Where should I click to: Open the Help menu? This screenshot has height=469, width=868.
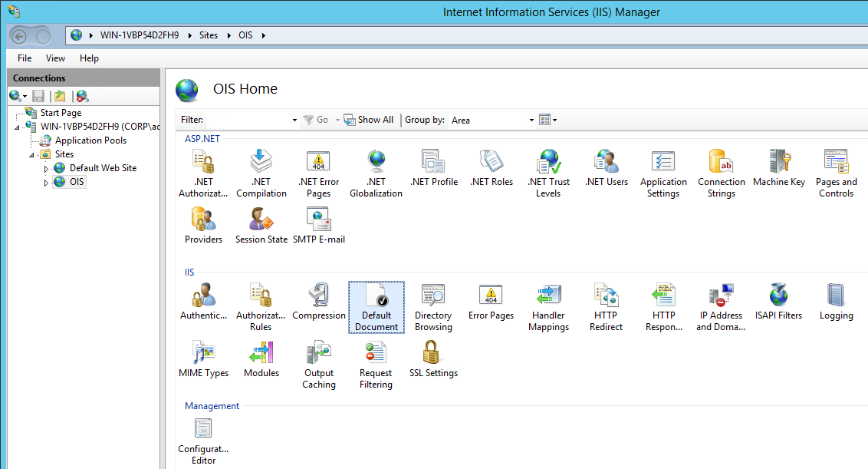pos(89,58)
